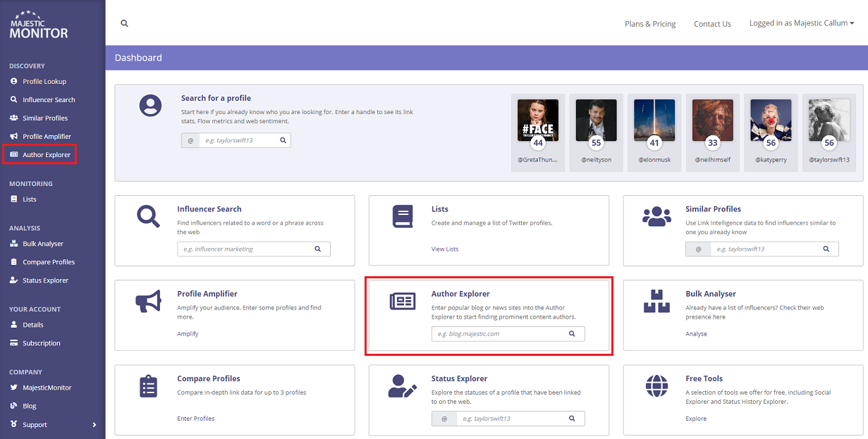Select the @katyperry profile thumbnail
The image size is (868, 439).
point(771,132)
